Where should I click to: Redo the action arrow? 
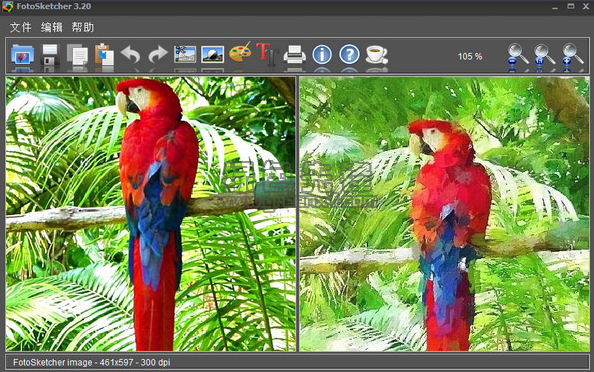tap(158, 55)
